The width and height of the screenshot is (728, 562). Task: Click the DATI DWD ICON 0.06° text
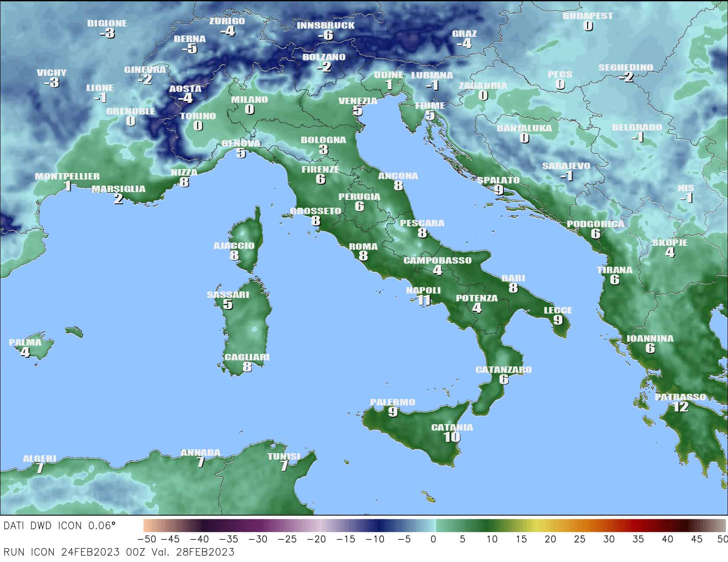(x=59, y=526)
